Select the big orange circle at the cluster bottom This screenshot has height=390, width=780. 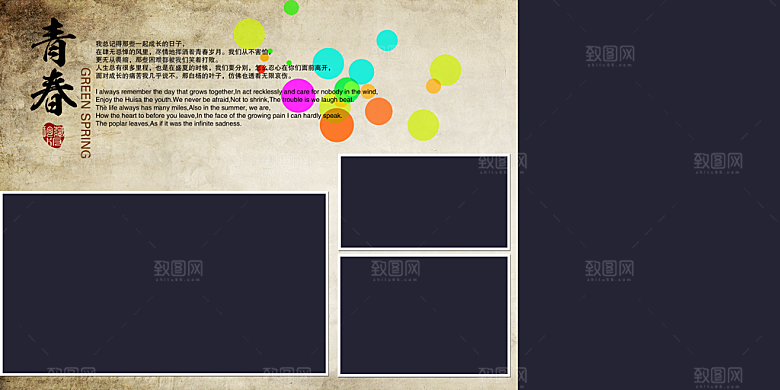pyautogui.click(x=337, y=125)
